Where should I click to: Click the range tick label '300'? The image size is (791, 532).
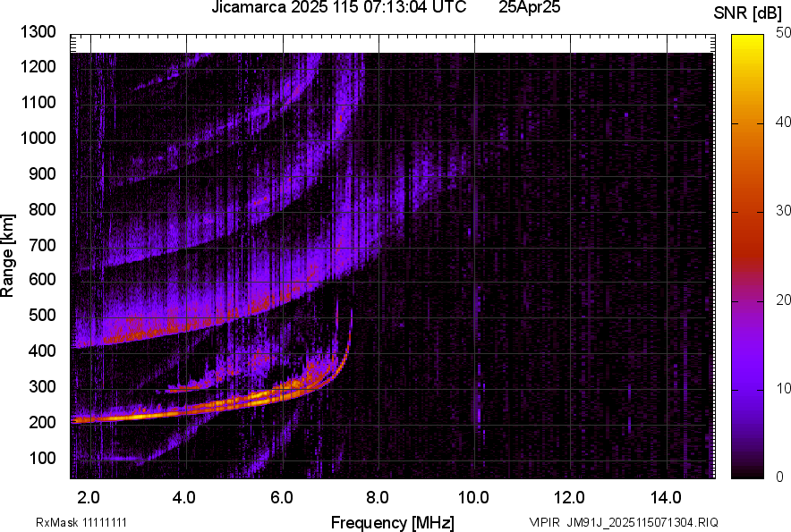42,387
